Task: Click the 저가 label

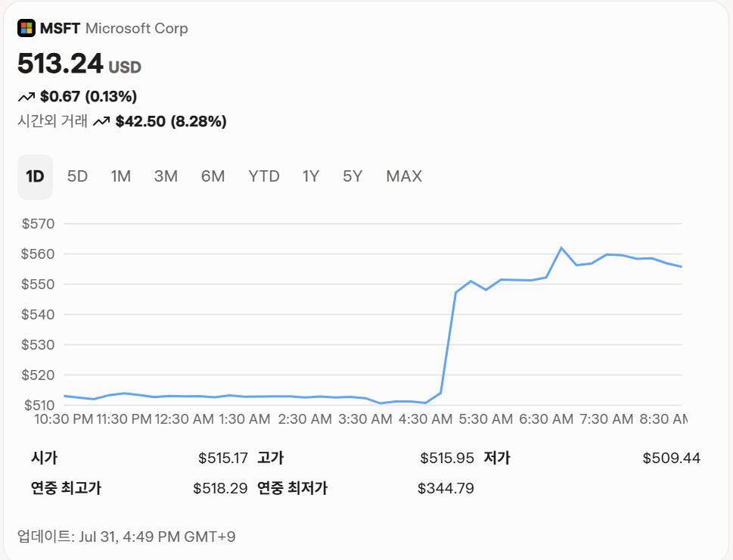Action: tap(497, 458)
